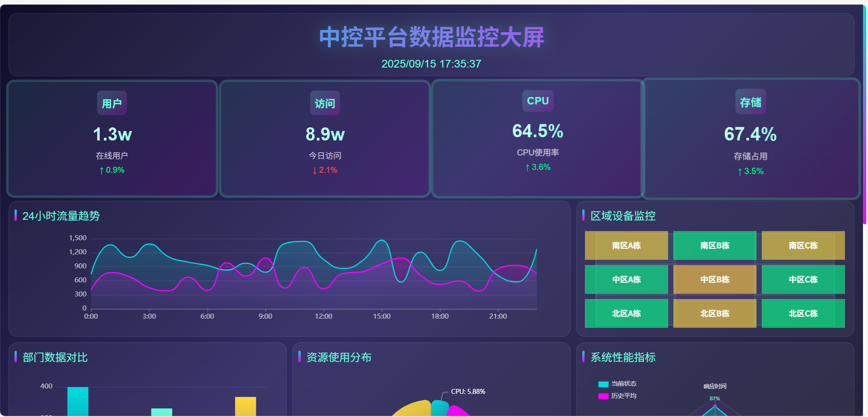Click the CPU: 5.88% pie label
Viewport: 868px width, 417px height.
[468, 392]
